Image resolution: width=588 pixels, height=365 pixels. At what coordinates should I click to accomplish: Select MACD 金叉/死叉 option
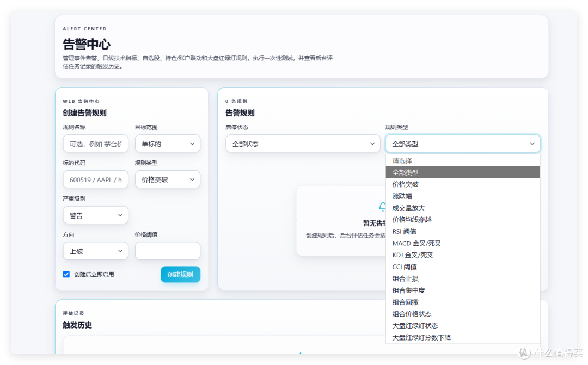tap(463, 243)
